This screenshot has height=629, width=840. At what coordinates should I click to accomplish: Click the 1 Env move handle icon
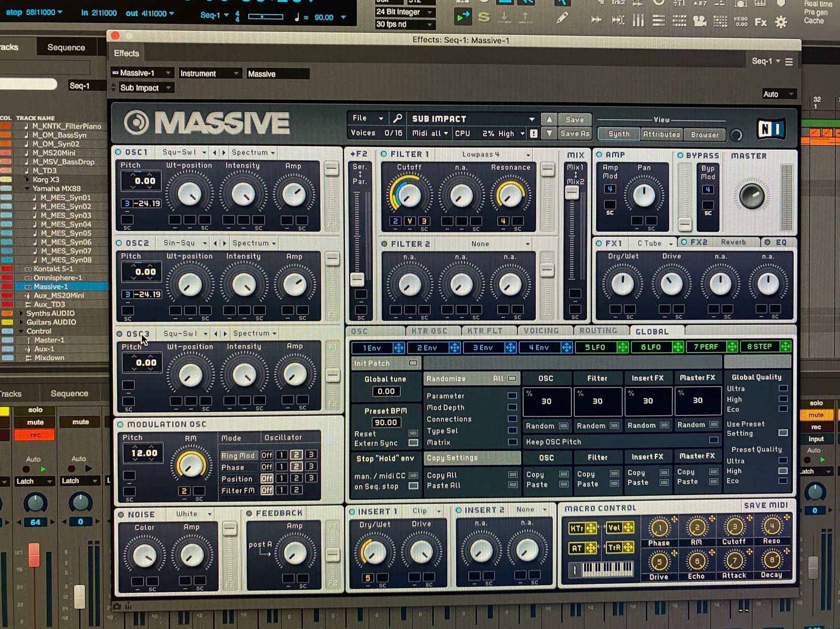(398, 348)
